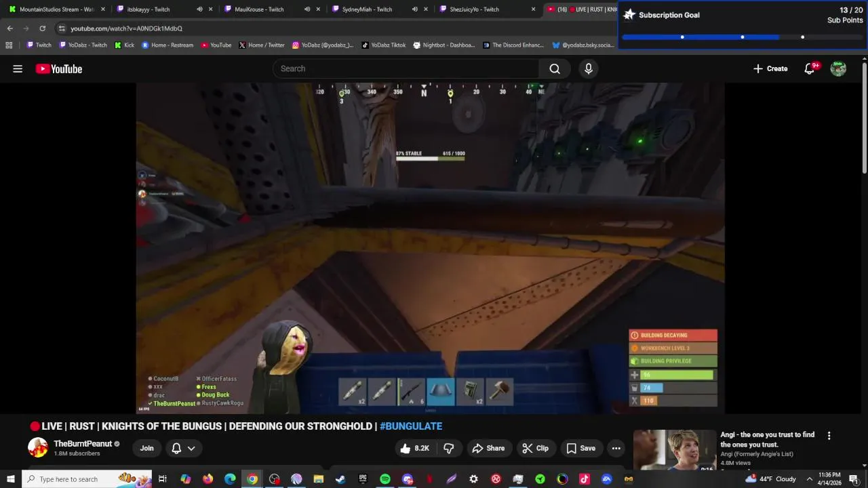Image resolution: width=868 pixels, height=488 pixels.
Task: Create a Clip of the stream
Action: click(x=535, y=448)
